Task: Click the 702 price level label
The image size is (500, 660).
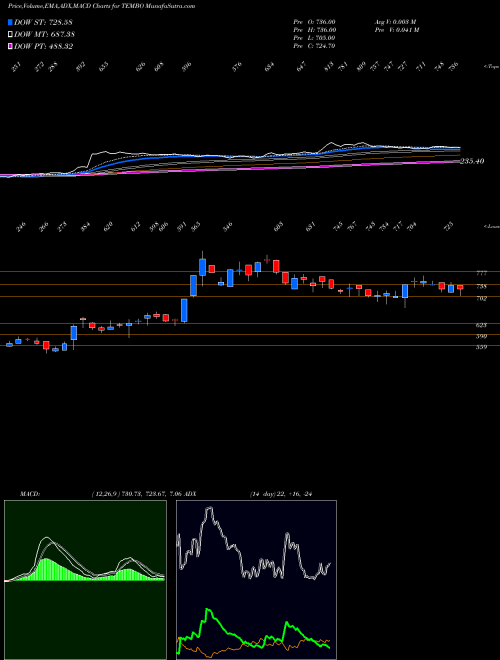Action: [481, 298]
